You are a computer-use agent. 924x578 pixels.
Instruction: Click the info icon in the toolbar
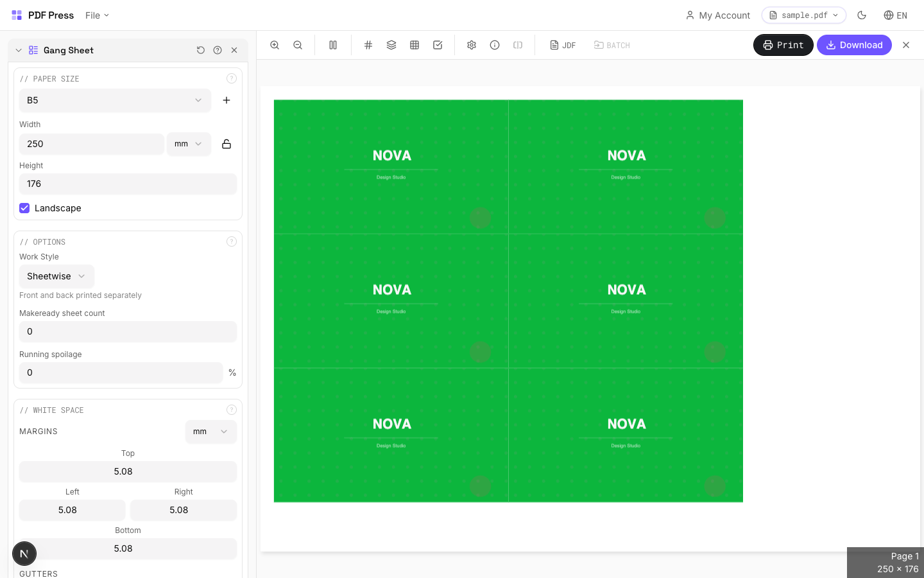coord(495,45)
